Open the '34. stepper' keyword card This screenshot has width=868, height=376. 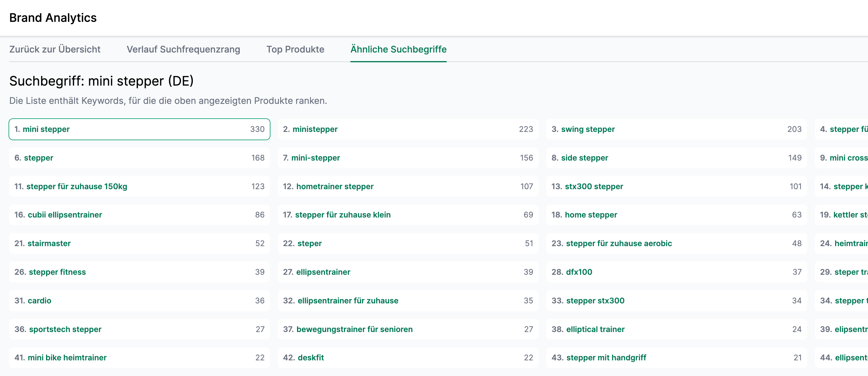[x=841, y=300]
